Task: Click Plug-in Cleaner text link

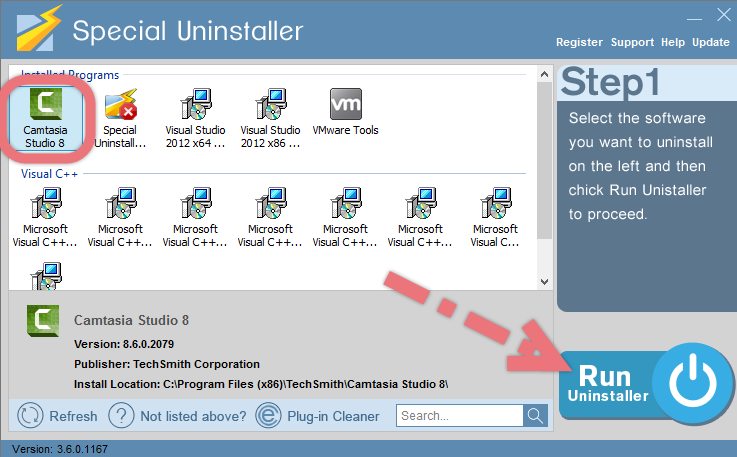Action: pyautogui.click(x=333, y=416)
